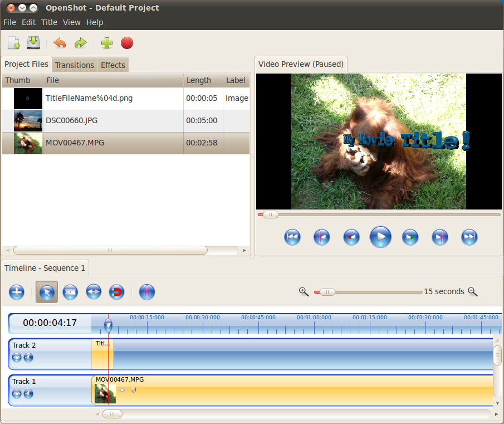Select the Arrow pointer tool
The image size is (504, 424).
pyautogui.click(x=47, y=292)
